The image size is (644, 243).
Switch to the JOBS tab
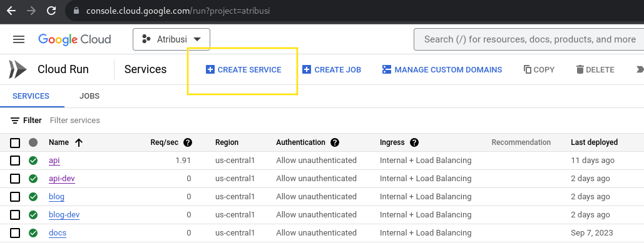click(89, 96)
